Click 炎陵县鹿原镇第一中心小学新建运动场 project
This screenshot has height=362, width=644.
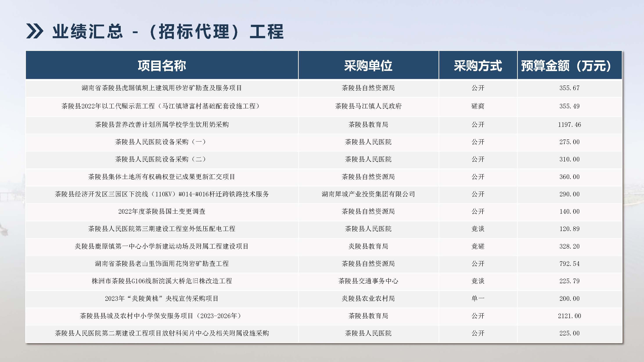(x=162, y=246)
